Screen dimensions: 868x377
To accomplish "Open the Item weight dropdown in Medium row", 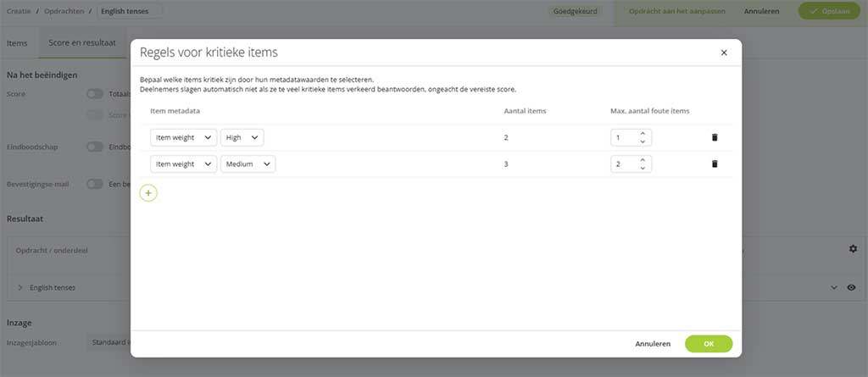I will click(183, 164).
